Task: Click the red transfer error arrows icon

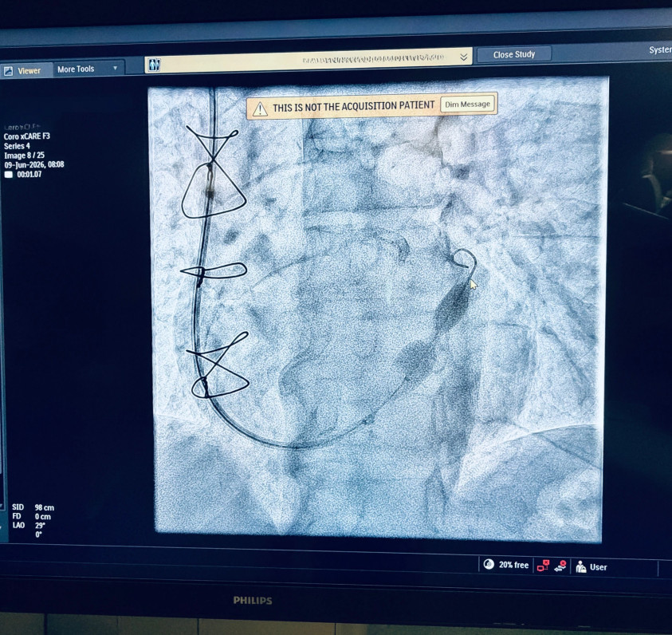Action: tap(560, 566)
